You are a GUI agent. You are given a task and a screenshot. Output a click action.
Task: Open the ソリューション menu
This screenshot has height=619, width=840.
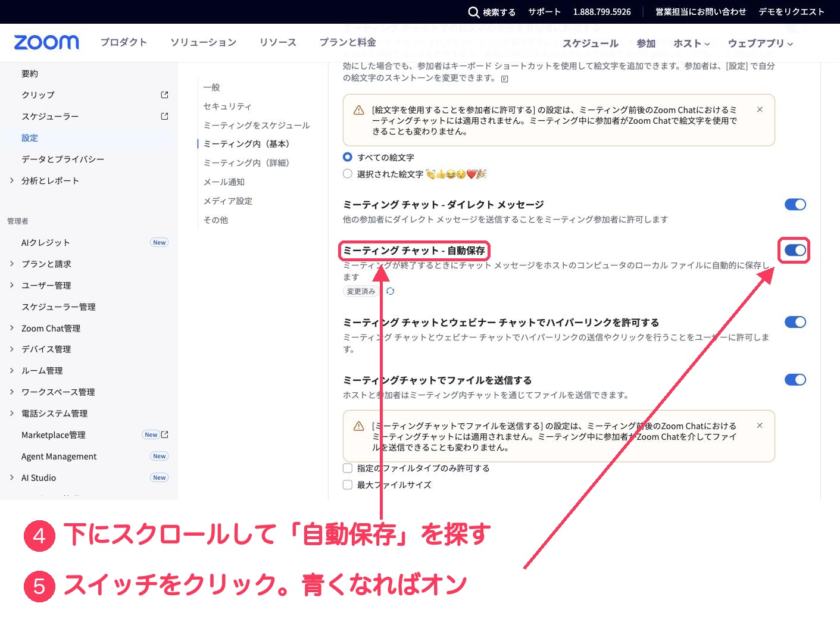coord(204,42)
